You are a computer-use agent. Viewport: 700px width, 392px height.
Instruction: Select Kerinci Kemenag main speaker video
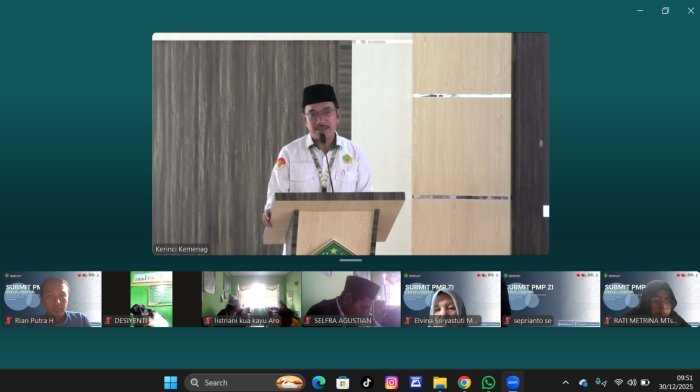click(350, 144)
